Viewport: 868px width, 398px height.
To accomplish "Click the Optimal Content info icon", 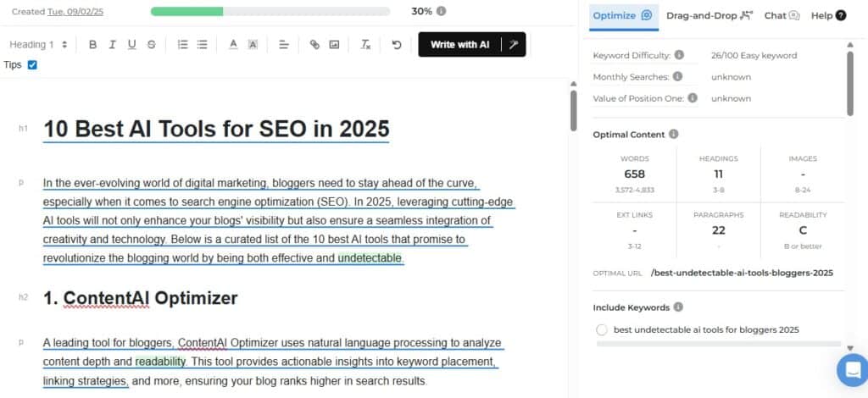I will (x=673, y=135).
